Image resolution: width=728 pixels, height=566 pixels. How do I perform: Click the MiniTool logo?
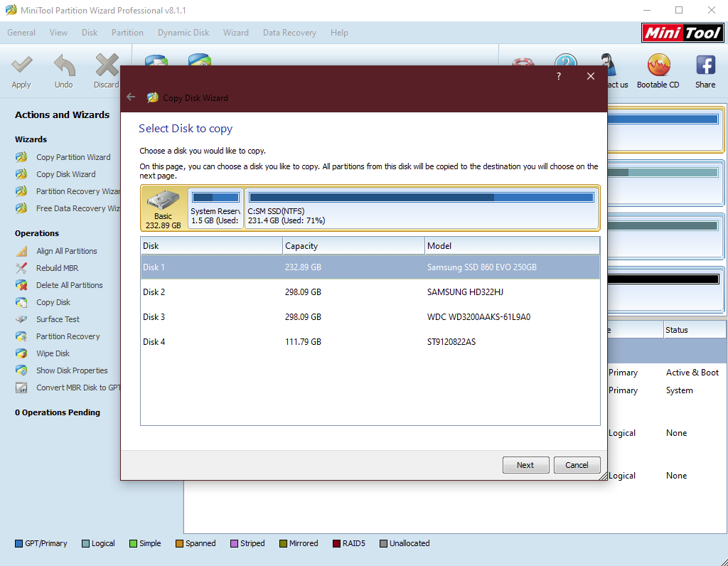pyautogui.click(x=682, y=33)
